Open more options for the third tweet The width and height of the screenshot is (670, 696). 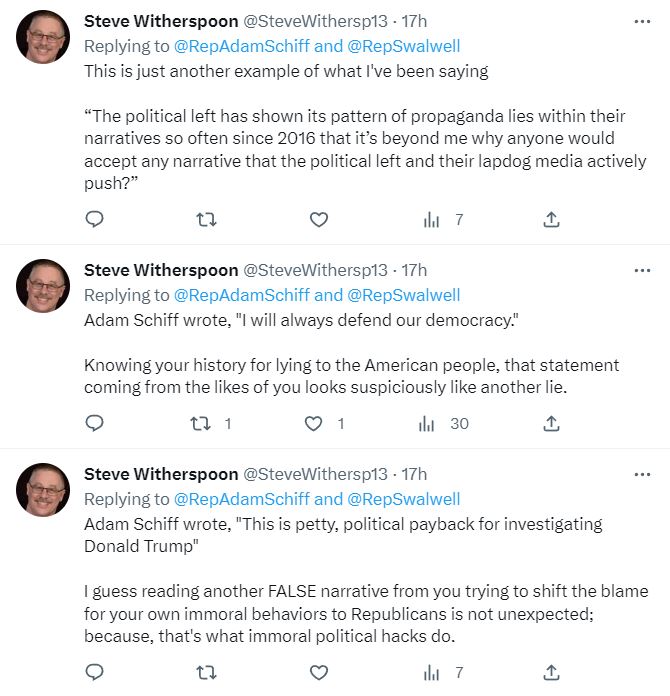(643, 474)
